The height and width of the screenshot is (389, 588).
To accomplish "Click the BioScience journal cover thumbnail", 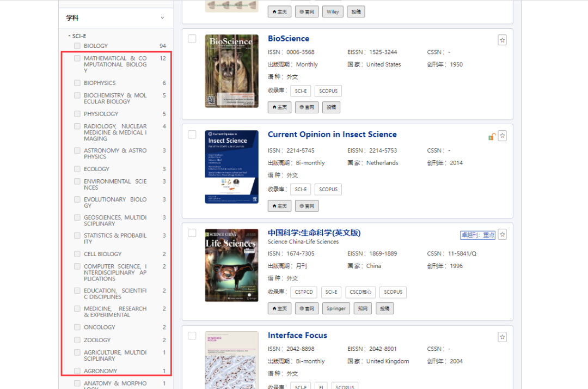I will pyautogui.click(x=231, y=71).
